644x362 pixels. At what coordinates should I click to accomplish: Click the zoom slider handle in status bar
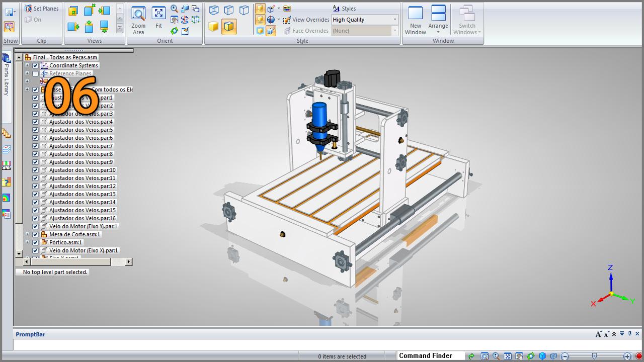pyautogui.click(x=594, y=356)
